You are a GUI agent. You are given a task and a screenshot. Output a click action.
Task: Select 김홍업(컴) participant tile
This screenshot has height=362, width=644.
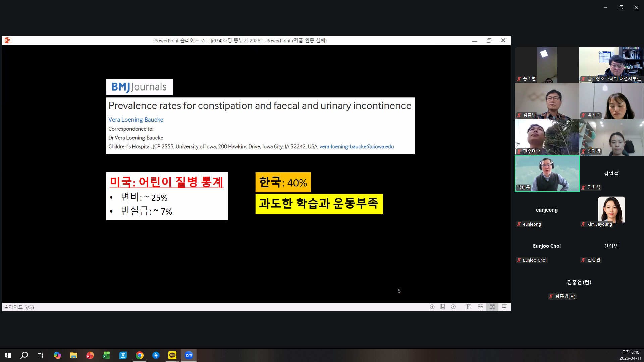[x=579, y=282]
